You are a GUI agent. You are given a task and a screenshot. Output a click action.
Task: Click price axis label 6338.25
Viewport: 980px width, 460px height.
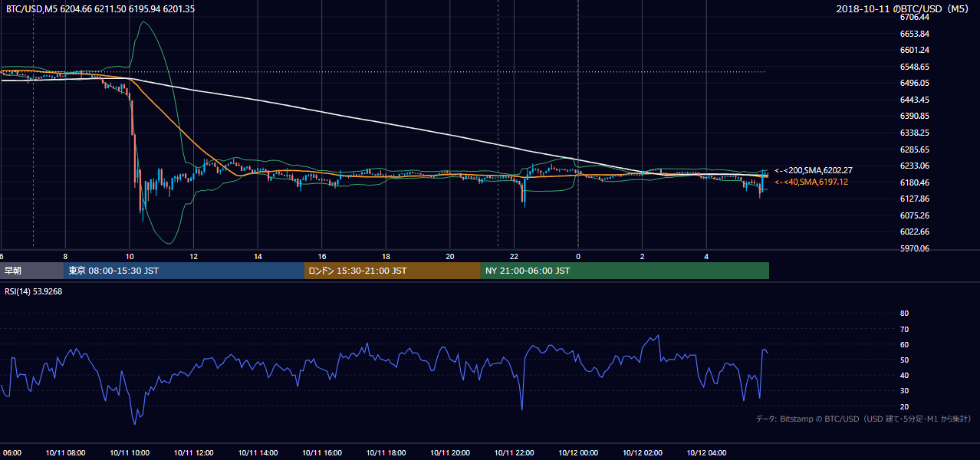pyautogui.click(x=915, y=133)
